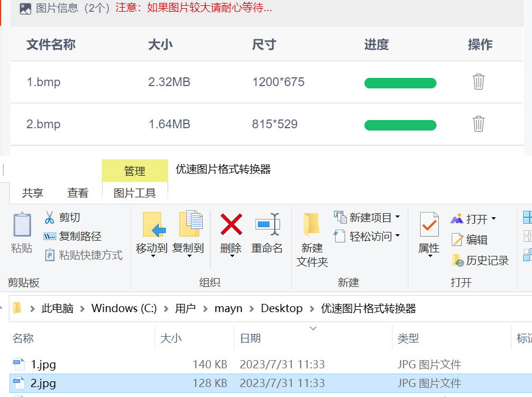The width and height of the screenshot is (532, 397).
Task: Click the 轻松访问 icon
Action: coord(339,236)
